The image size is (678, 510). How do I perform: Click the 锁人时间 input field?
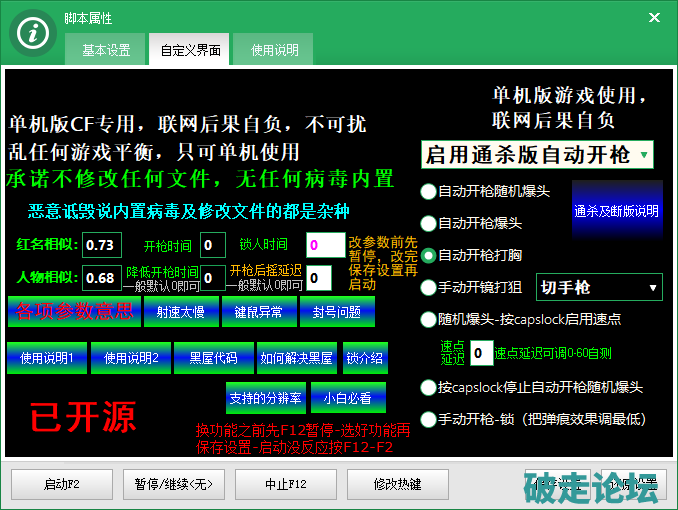pos(325,245)
